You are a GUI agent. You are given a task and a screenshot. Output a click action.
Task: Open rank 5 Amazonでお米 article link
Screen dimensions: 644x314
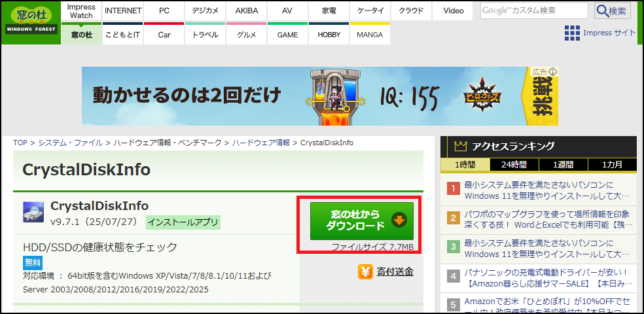546,305
